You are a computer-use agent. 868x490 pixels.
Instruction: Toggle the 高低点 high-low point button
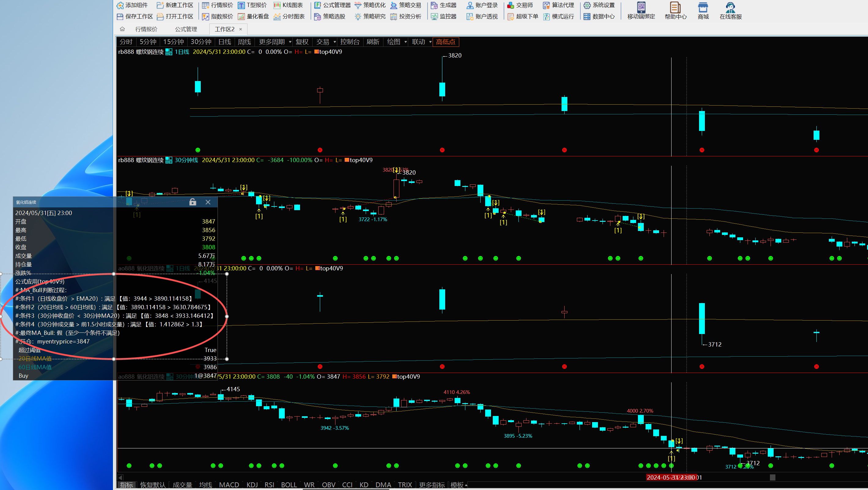(445, 42)
